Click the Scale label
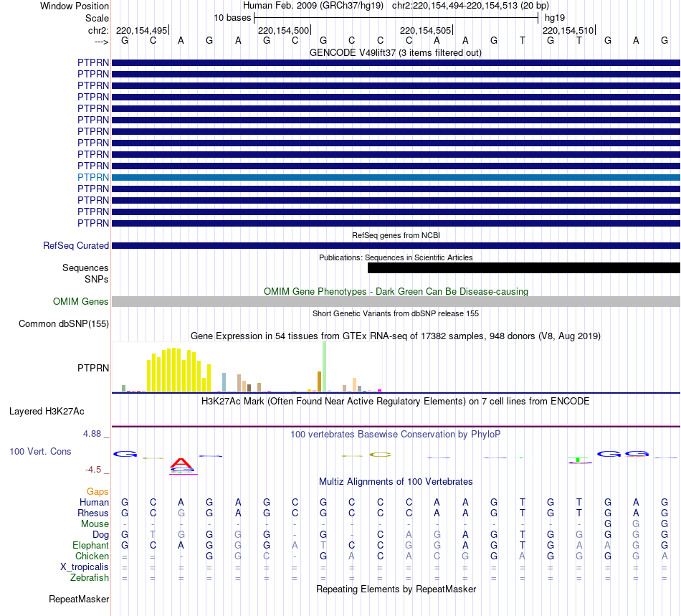Screen dimensions: 681x616 pyautogui.click(x=97, y=18)
